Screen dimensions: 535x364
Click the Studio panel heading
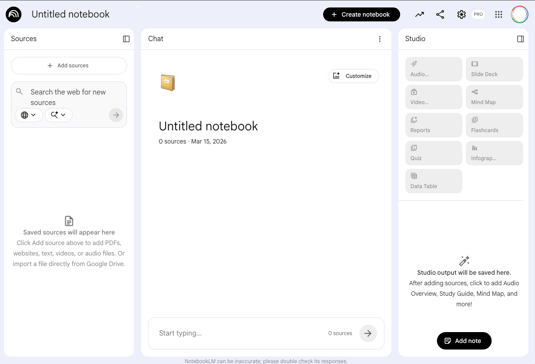415,39
